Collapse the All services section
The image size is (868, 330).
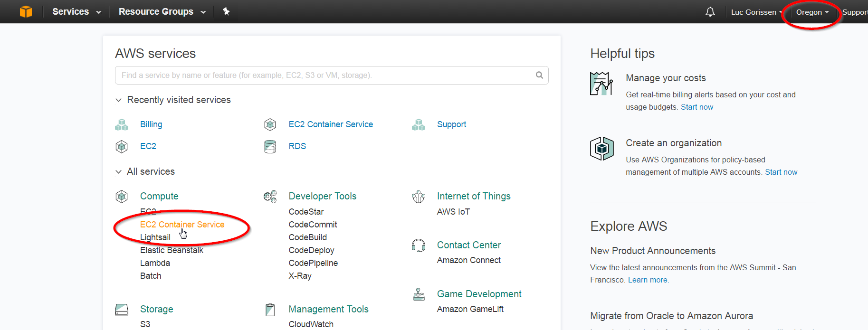pos(119,172)
